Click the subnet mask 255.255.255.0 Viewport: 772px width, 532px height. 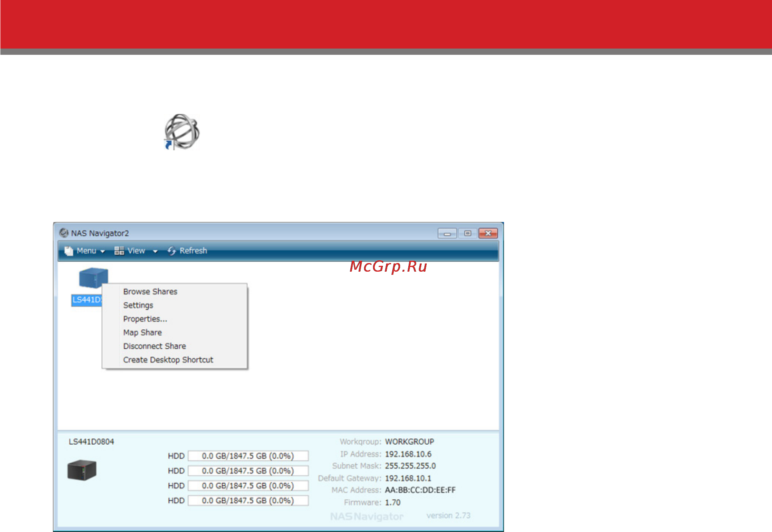(x=410, y=466)
